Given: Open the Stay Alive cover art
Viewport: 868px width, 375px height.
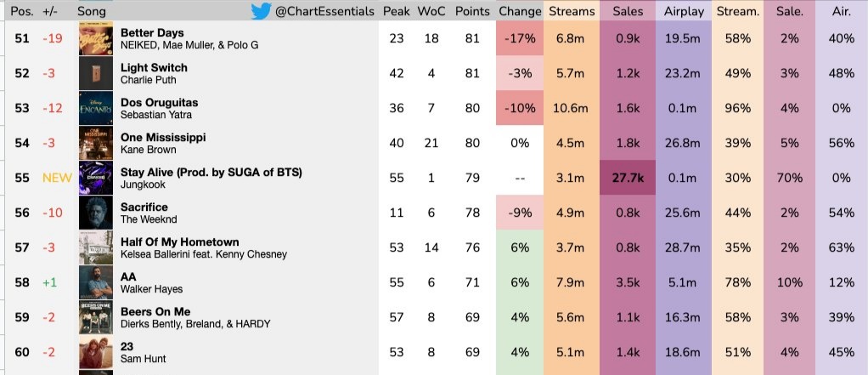Looking at the screenshot, I should click(95, 179).
